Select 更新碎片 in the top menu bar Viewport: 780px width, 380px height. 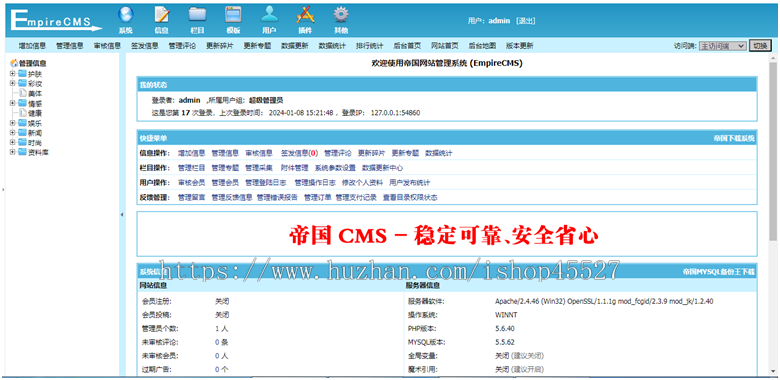(219, 46)
